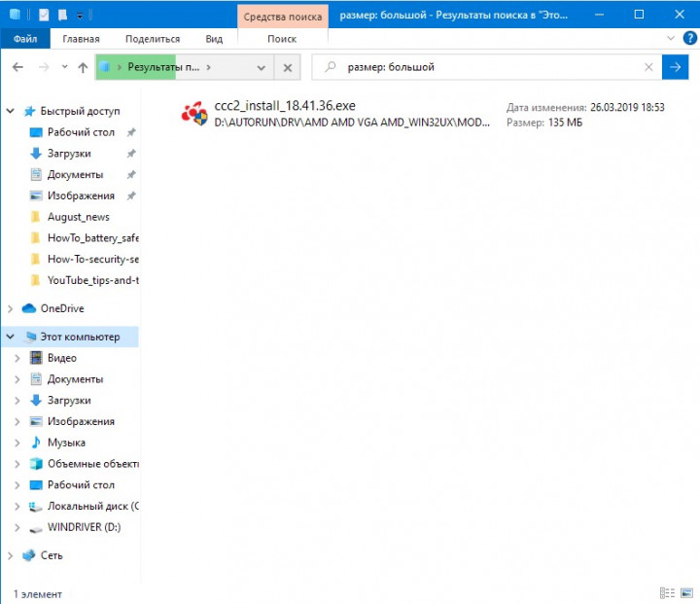Expand Документы under Этот компьютер

[x=17, y=379]
